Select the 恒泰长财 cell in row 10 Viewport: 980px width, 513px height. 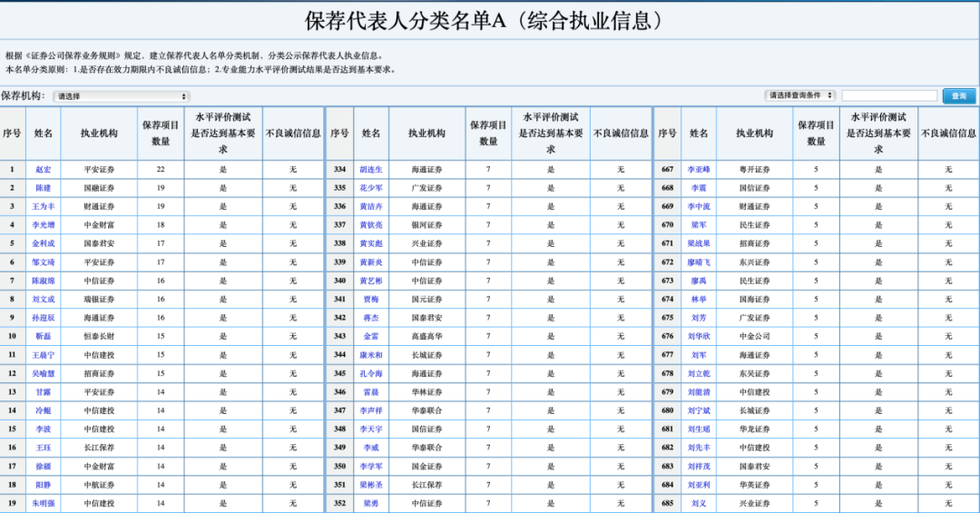(99, 337)
